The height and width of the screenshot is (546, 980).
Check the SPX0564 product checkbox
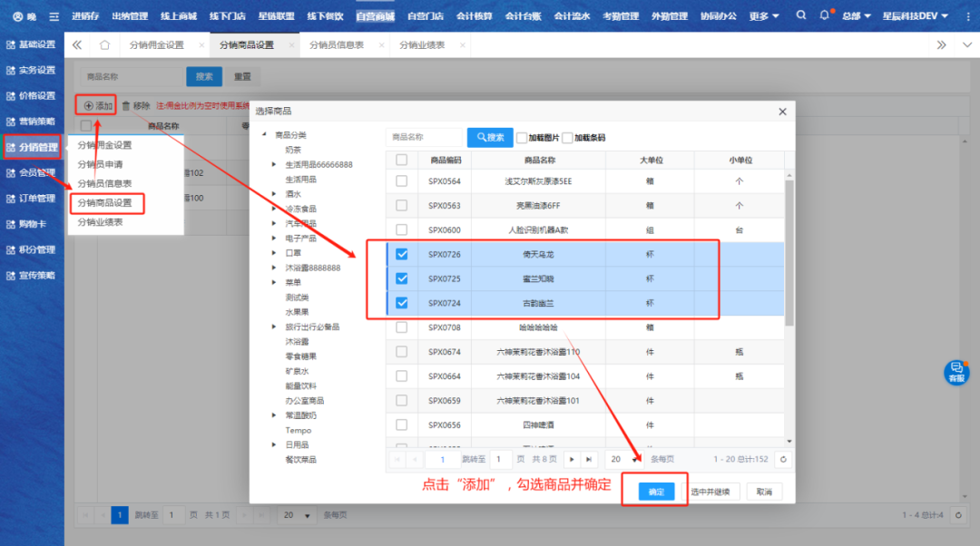(x=402, y=180)
